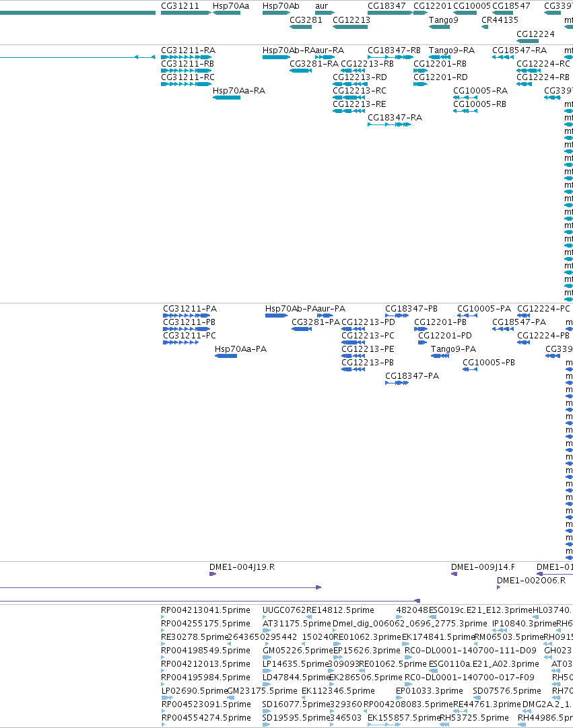This screenshot has height=728, width=573.
Task: Click protein CG12213-PE
Action: [368, 349]
